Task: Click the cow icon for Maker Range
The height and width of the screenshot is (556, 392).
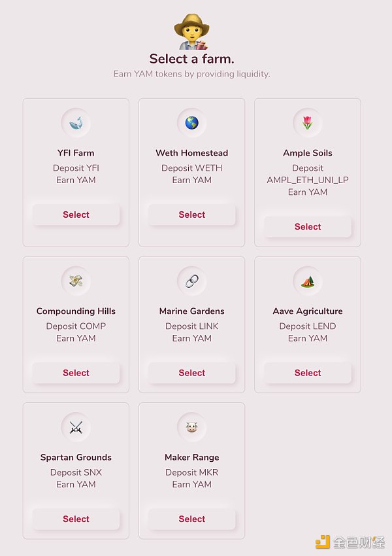Action: (191, 427)
